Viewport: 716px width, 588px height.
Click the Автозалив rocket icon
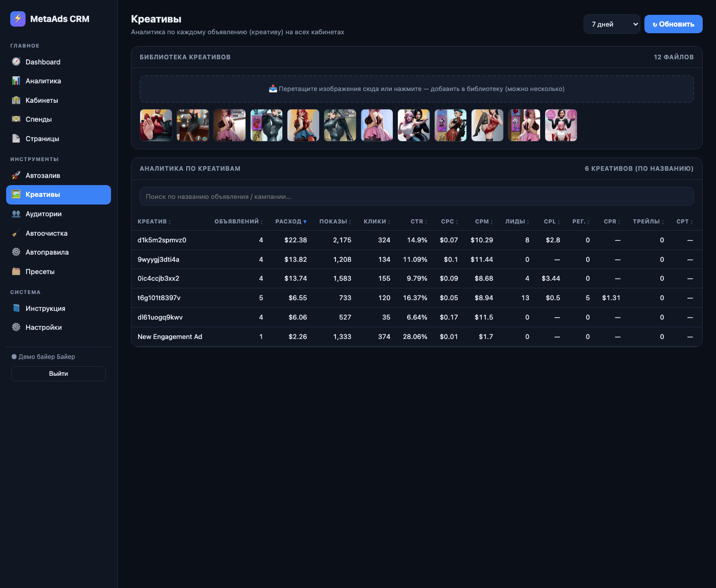(x=16, y=175)
